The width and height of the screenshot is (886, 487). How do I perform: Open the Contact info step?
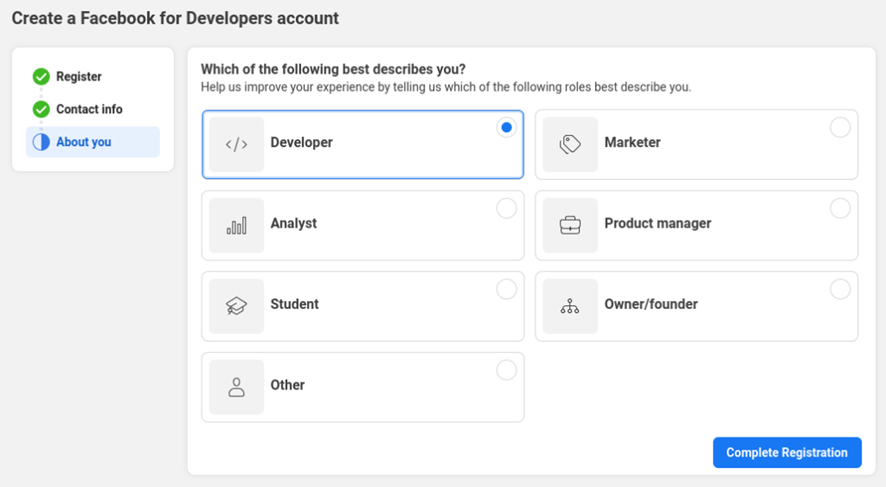89,109
